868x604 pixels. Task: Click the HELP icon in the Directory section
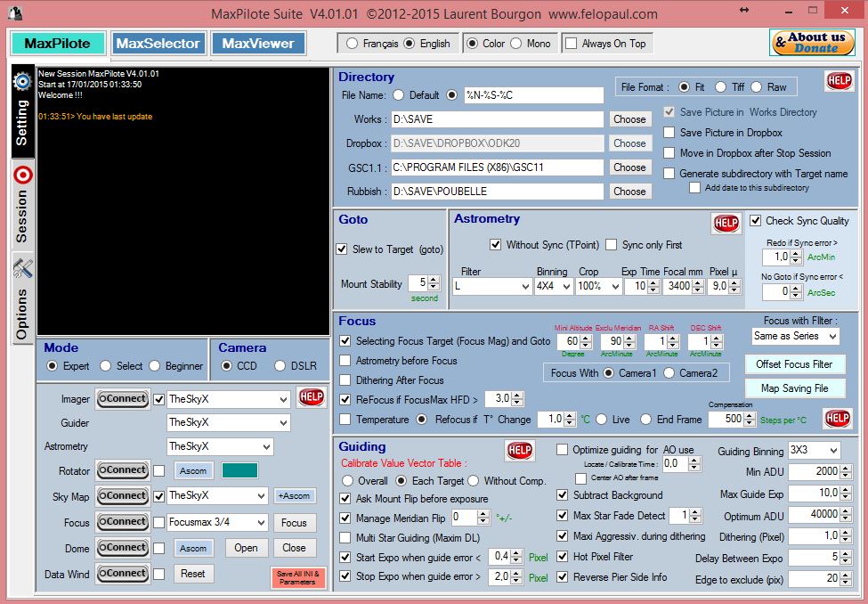pos(838,81)
